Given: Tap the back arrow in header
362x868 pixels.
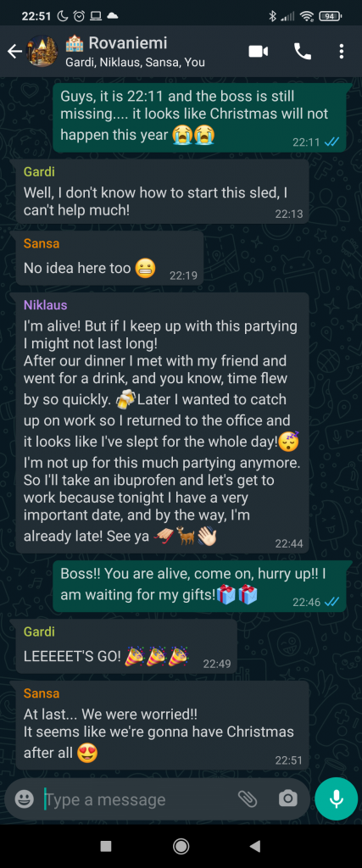Looking at the screenshot, I should pos(14,52).
